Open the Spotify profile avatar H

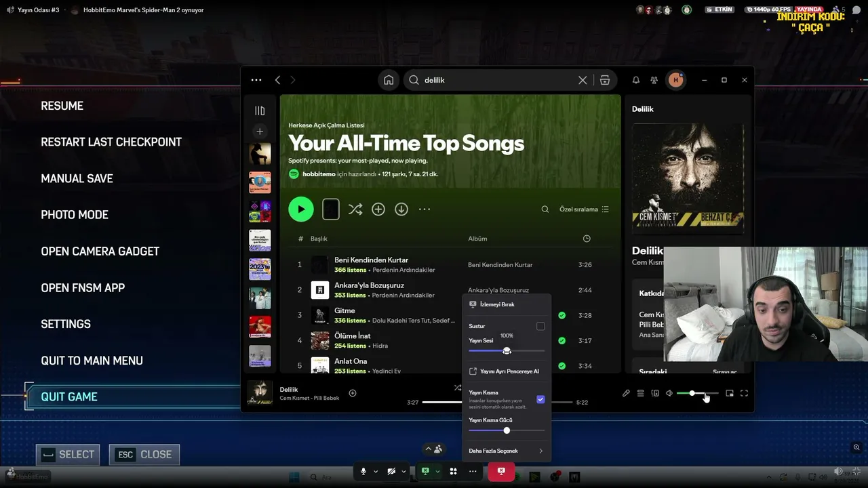pos(675,80)
